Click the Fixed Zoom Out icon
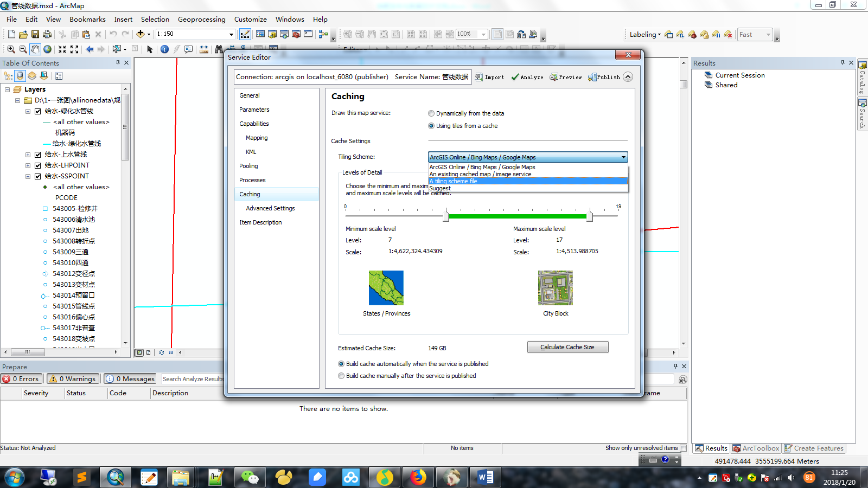 [74, 49]
